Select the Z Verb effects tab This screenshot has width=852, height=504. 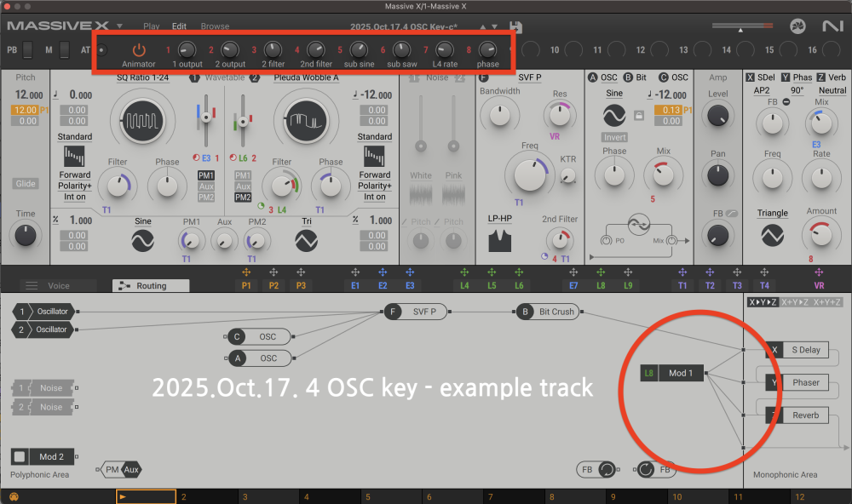pos(832,77)
